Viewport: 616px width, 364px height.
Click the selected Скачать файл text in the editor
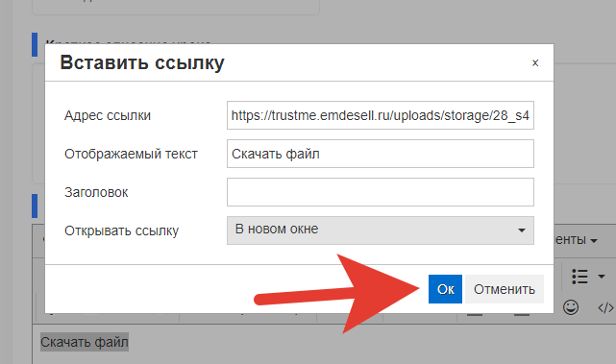coord(85,342)
